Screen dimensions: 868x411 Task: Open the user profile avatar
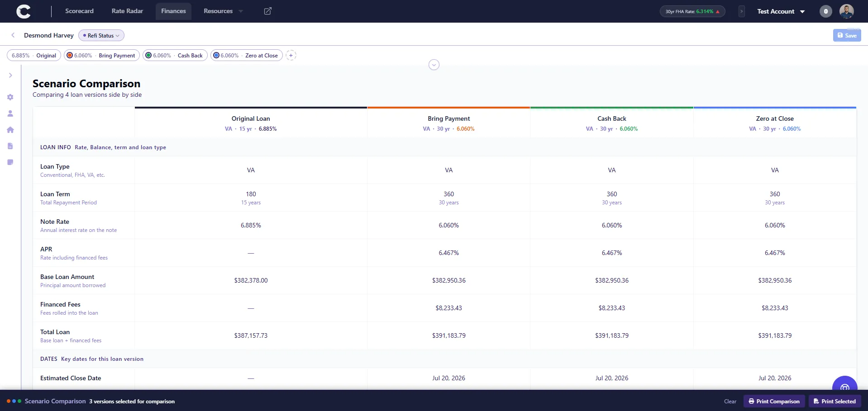[x=846, y=11]
